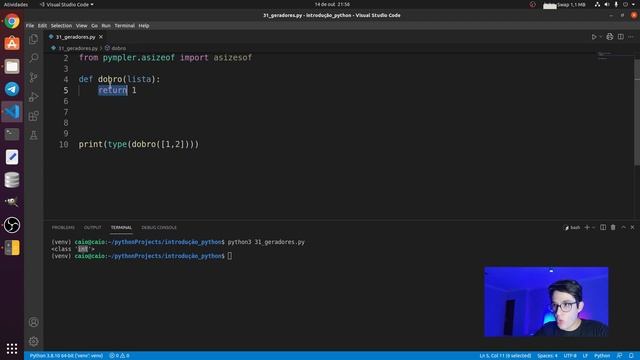This screenshot has width=640, height=360.
Task: Switch to the Debug Console tab
Action: point(159,227)
